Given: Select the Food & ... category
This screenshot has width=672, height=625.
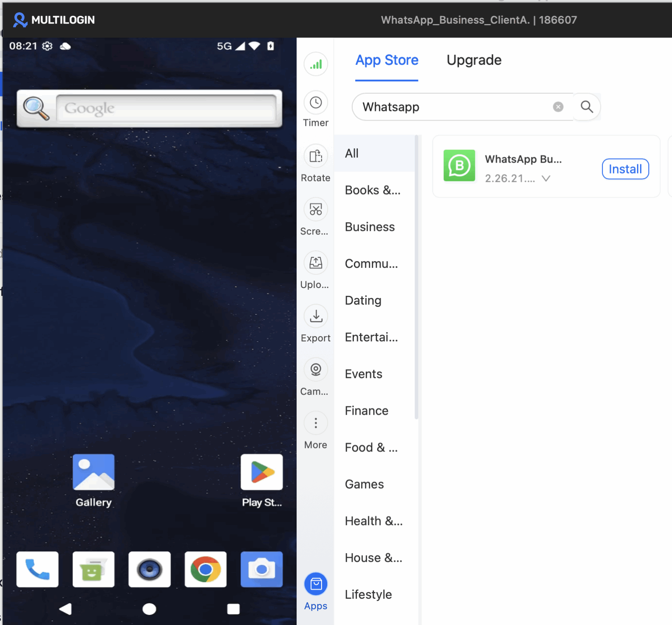Looking at the screenshot, I should pos(374,448).
